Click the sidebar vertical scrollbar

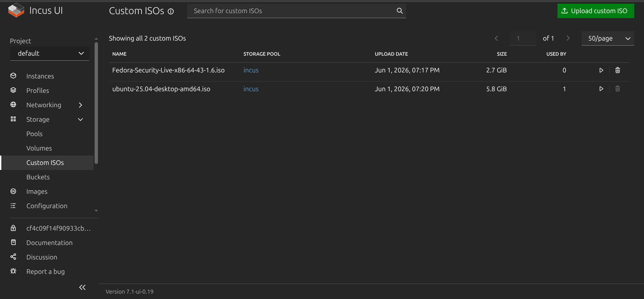tap(96, 102)
